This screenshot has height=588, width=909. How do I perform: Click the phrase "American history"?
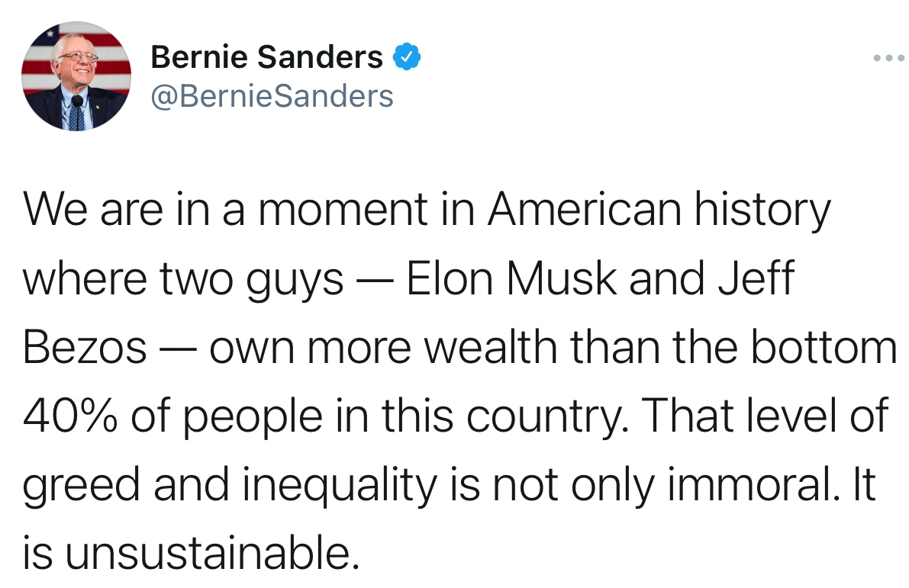click(x=659, y=210)
